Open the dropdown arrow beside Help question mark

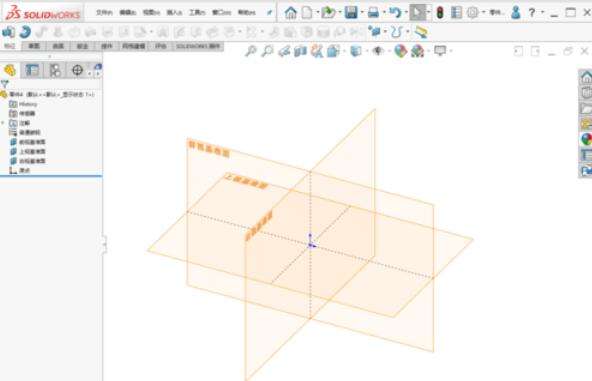tap(543, 12)
